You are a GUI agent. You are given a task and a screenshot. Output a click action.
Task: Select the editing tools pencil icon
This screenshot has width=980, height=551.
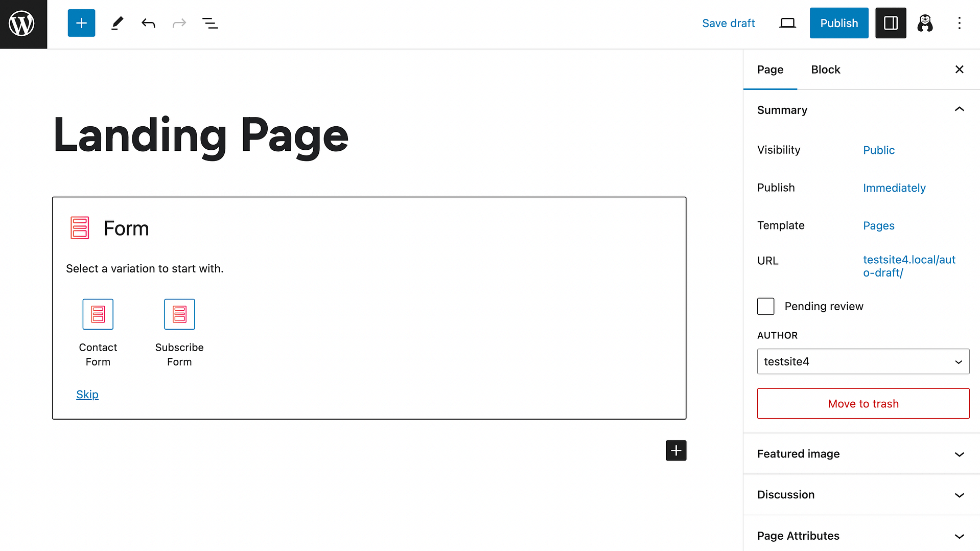coord(117,23)
